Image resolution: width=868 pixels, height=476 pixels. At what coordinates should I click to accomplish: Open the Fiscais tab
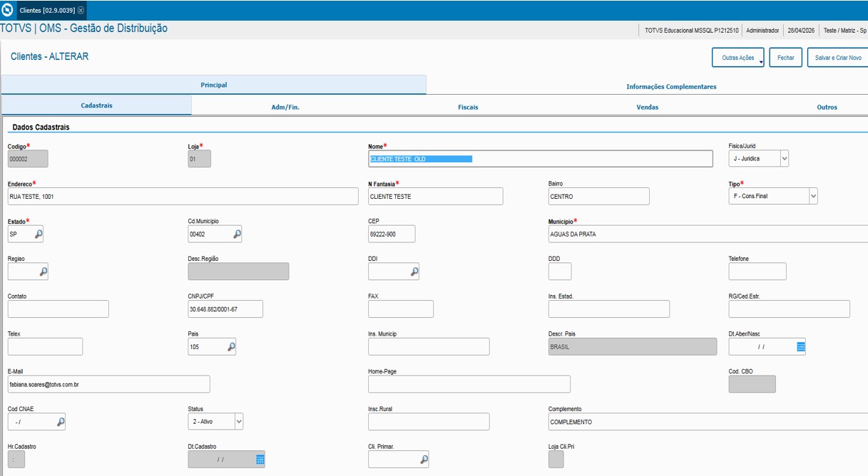tap(468, 107)
